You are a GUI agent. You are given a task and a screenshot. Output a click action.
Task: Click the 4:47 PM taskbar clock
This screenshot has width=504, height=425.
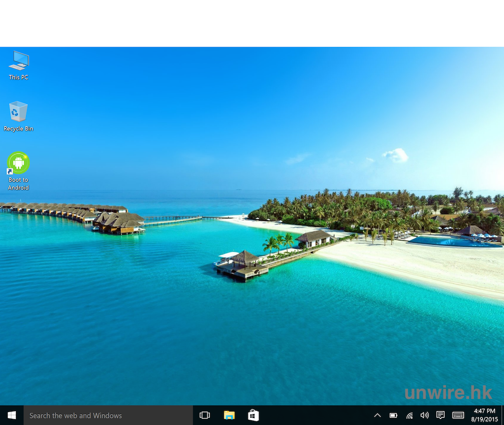(x=484, y=411)
